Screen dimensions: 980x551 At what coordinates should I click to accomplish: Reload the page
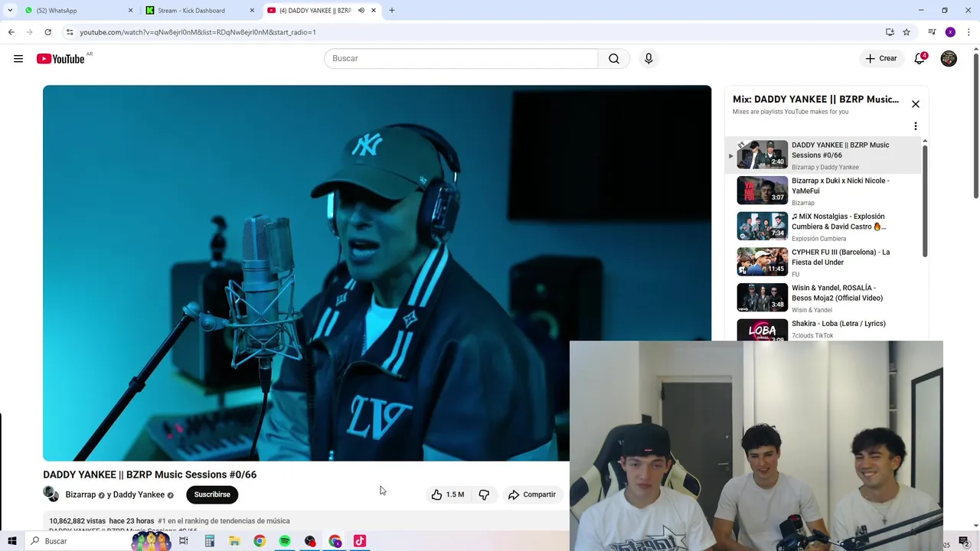pos(48,32)
